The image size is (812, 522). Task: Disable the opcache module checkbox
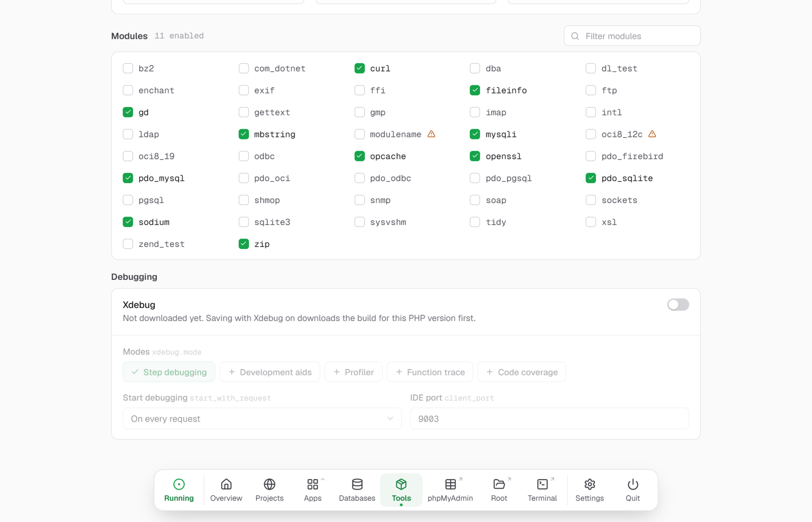pos(359,156)
